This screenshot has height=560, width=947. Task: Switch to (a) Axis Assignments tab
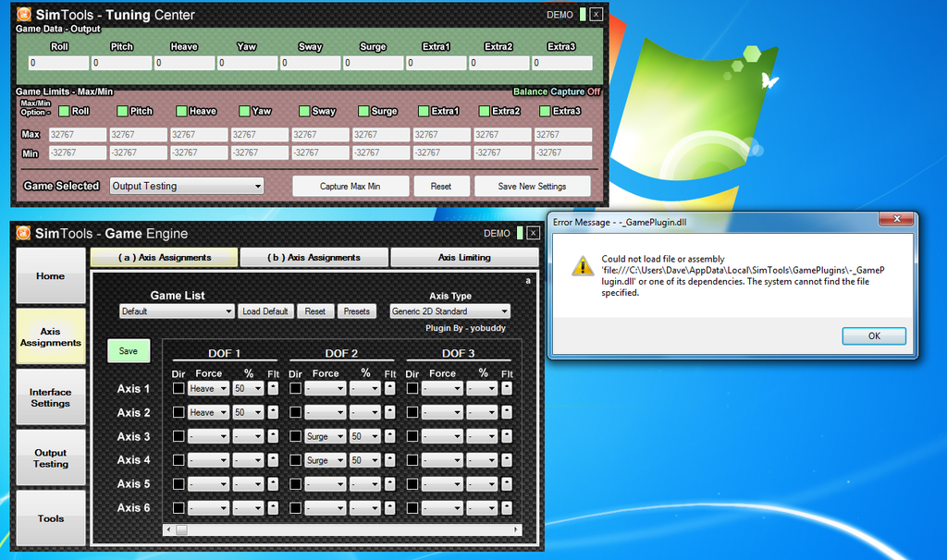coord(165,257)
